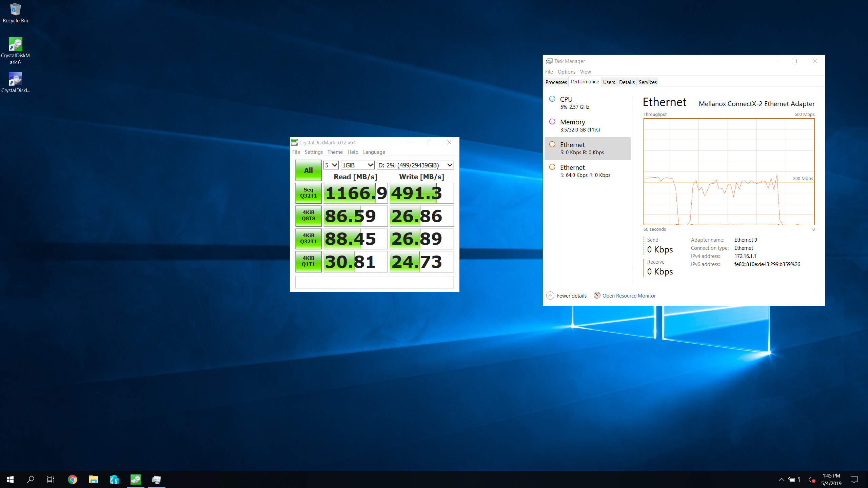Click the Performance tab in Task Manager
Viewport: 868px width, 488px height.
(x=584, y=82)
